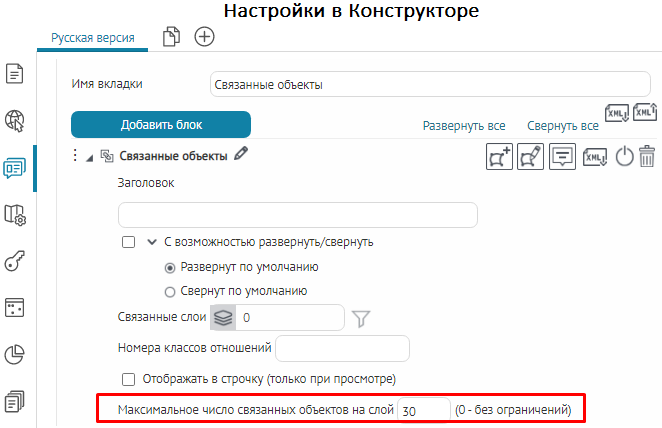Open the layers picker for Связанные слои
The image size is (662, 428).
(x=222, y=318)
